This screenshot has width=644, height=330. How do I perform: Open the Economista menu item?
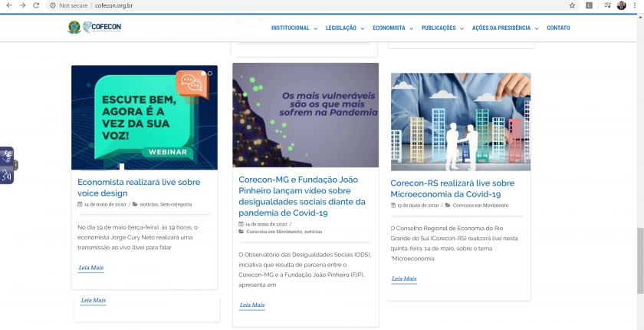pos(392,28)
